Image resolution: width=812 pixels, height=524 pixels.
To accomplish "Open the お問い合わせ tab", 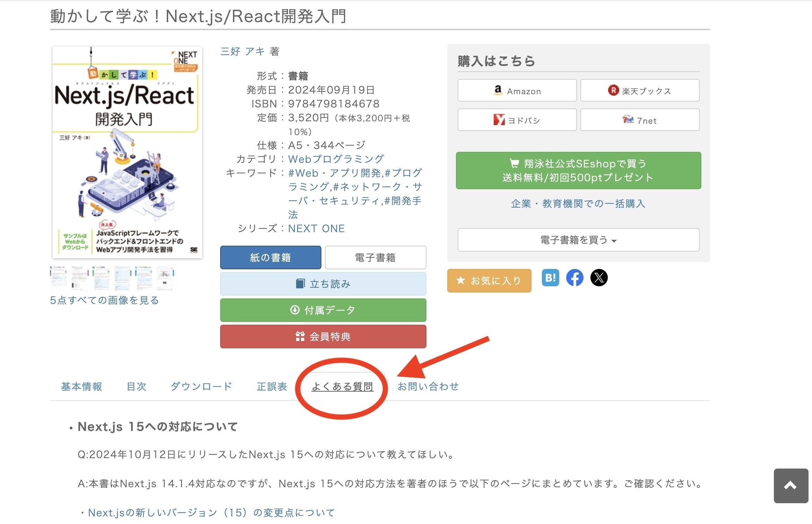I will [428, 386].
